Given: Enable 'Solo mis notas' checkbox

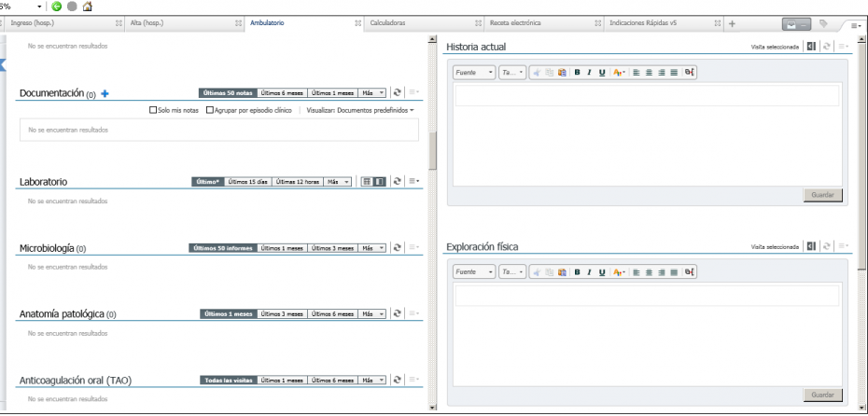Looking at the screenshot, I should [x=153, y=110].
